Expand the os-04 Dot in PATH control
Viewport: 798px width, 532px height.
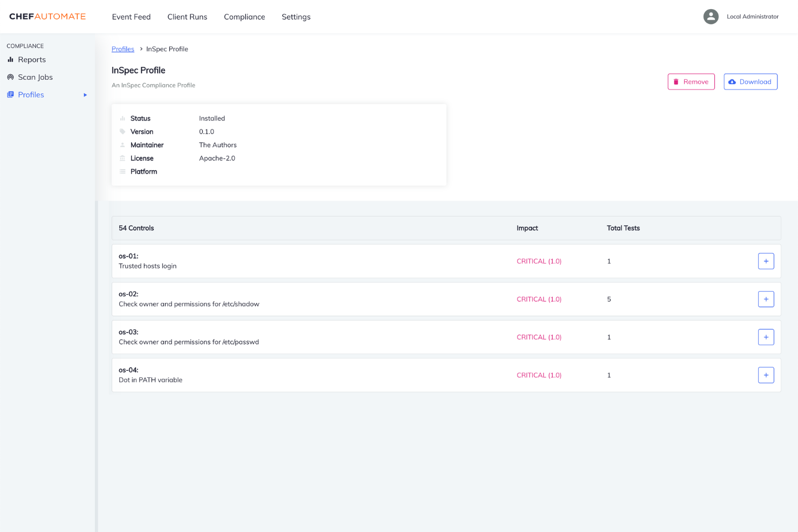pos(766,375)
